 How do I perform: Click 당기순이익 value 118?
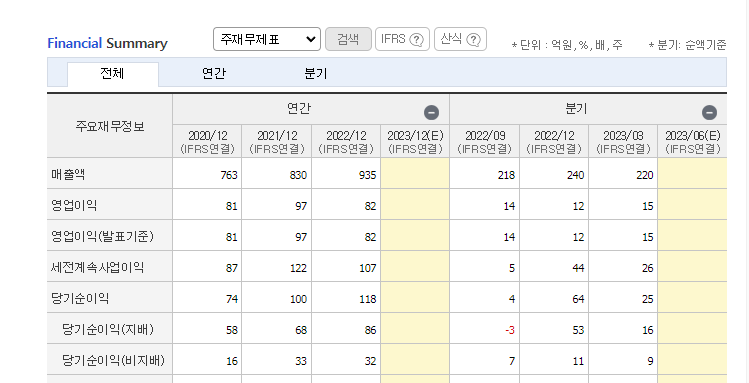coord(367,299)
